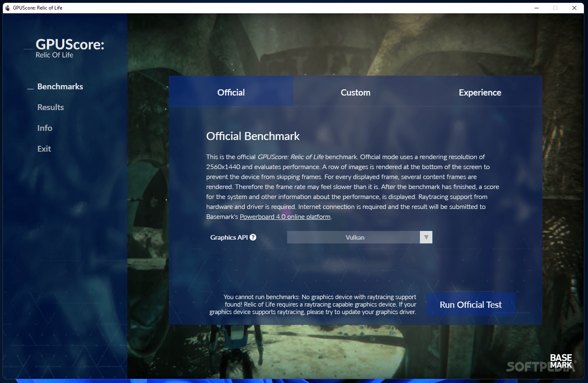Open Benchmarks in the sidebar

[60, 86]
